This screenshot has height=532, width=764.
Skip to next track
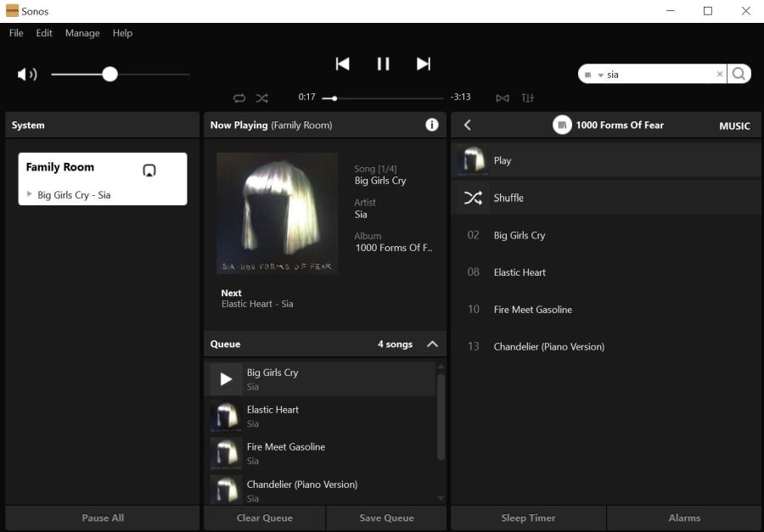424,64
